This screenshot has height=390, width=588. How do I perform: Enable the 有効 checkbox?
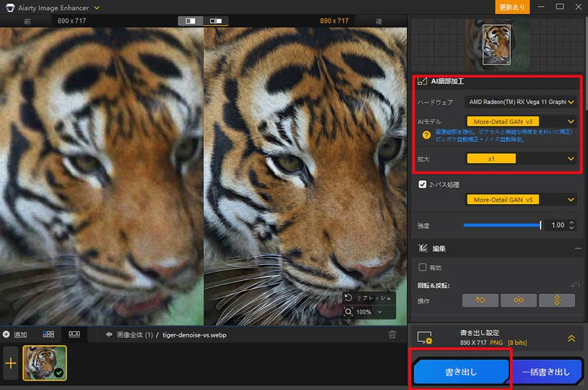click(422, 267)
